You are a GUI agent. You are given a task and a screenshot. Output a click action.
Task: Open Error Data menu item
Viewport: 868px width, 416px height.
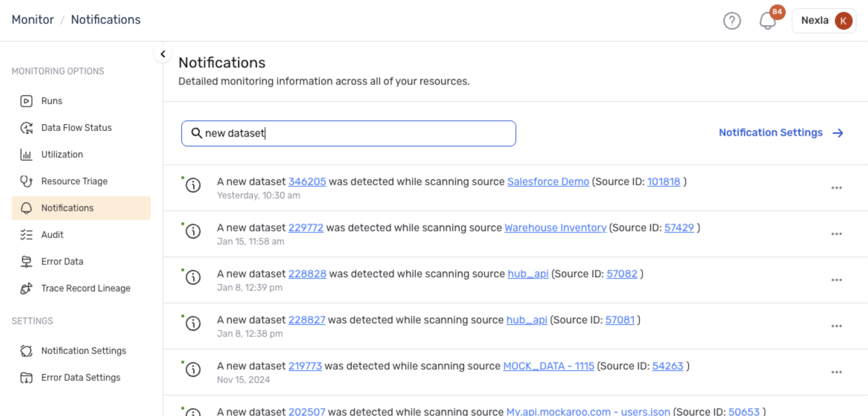62,262
